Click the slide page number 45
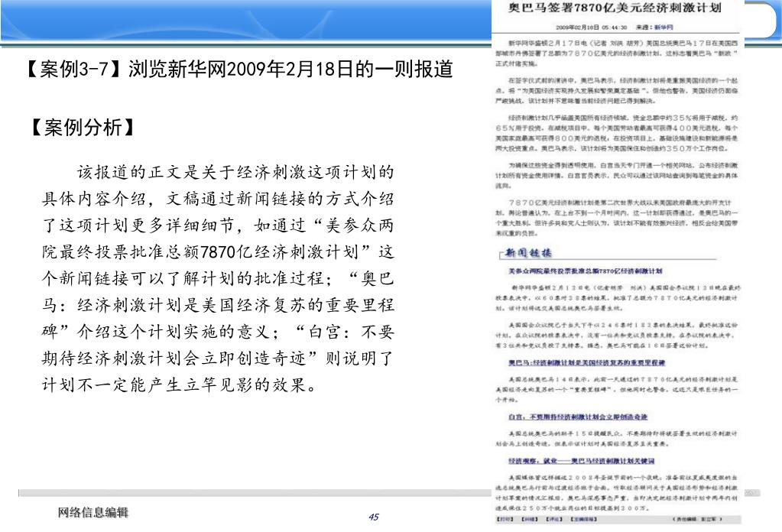Screen dimensions: 782x532 [374, 517]
